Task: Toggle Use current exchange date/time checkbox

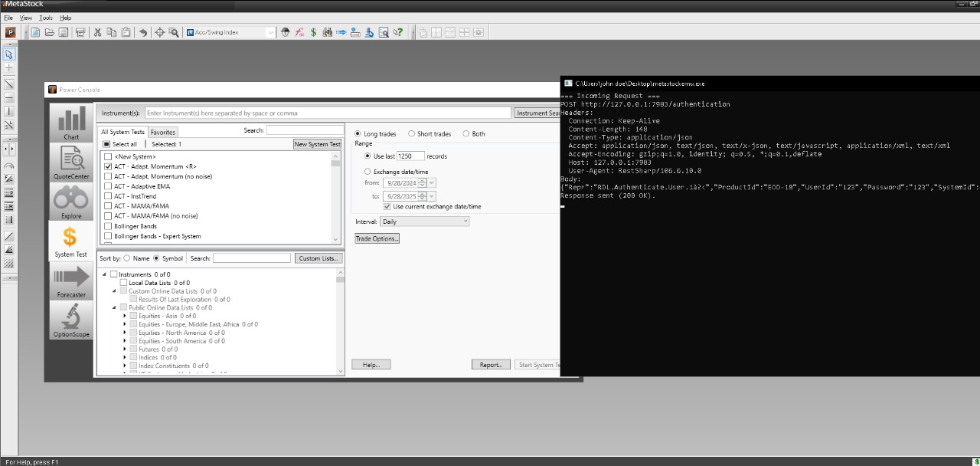Action: point(387,207)
